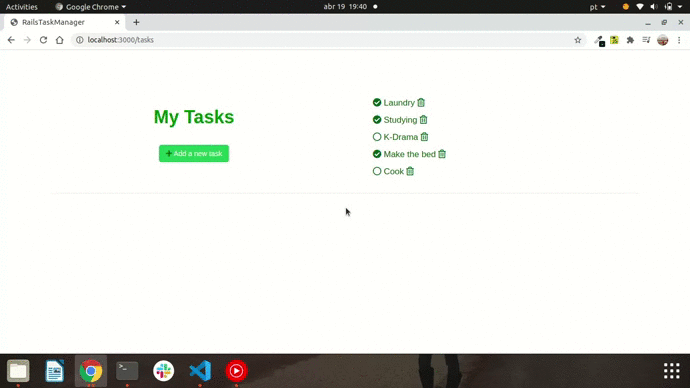Image resolution: width=690 pixels, height=388 pixels.
Task: Open Google Chrome from the dock
Action: point(91,371)
